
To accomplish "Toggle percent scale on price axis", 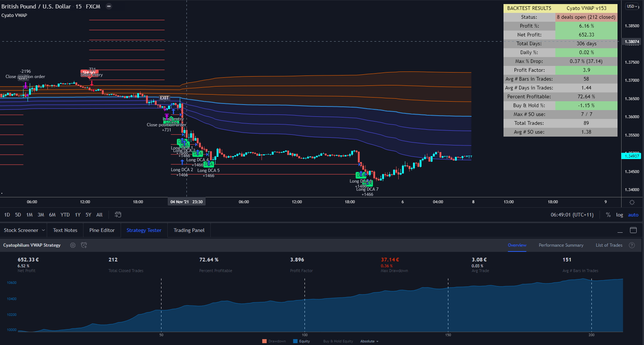I will pos(608,215).
